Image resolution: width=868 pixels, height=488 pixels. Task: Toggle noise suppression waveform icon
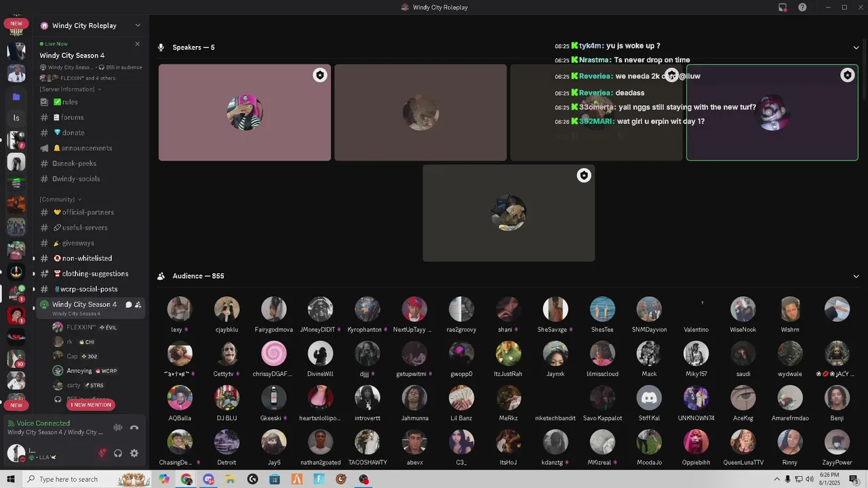[x=118, y=428]
